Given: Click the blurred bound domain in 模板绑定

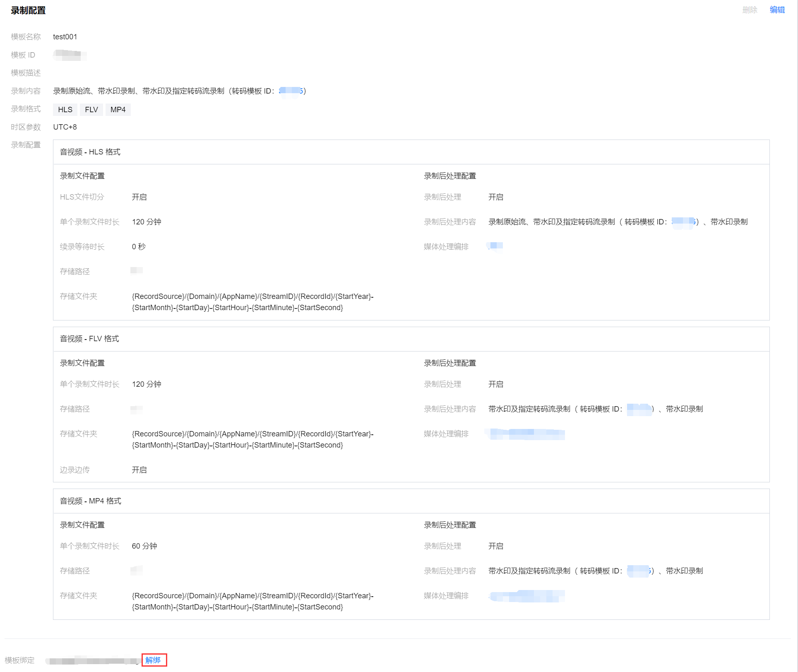Looking at the screenshot, I should pyautogui.click(x=92, y=660).
